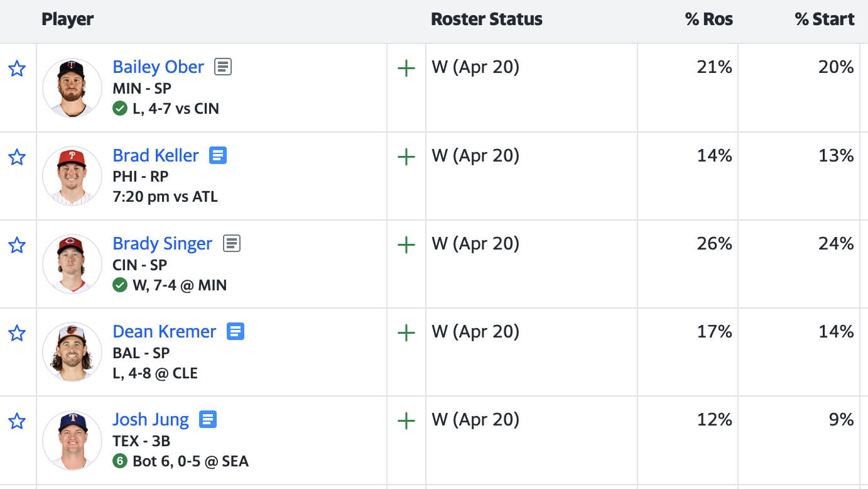The height and width of the screenshot is (489, 868).
Task: Toggle watch star for Josh Jung
Action: [x=17, y=421]
